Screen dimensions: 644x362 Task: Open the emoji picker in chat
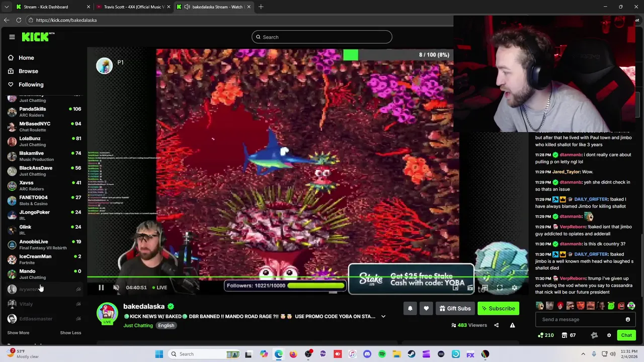(628, 319)
